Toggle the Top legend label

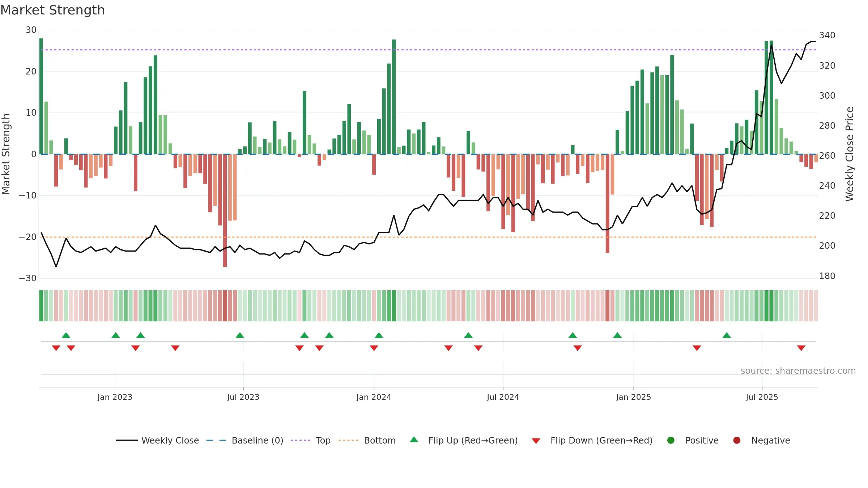(323, 441)
